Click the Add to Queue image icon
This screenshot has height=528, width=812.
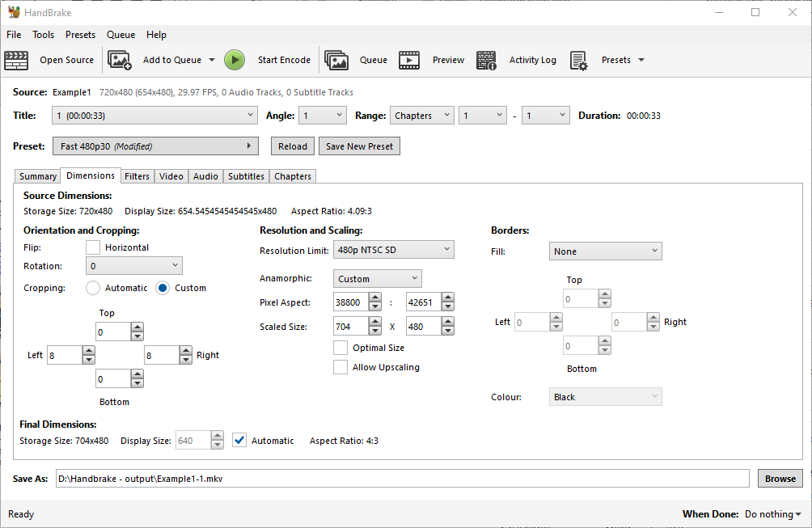coord(120,60)
